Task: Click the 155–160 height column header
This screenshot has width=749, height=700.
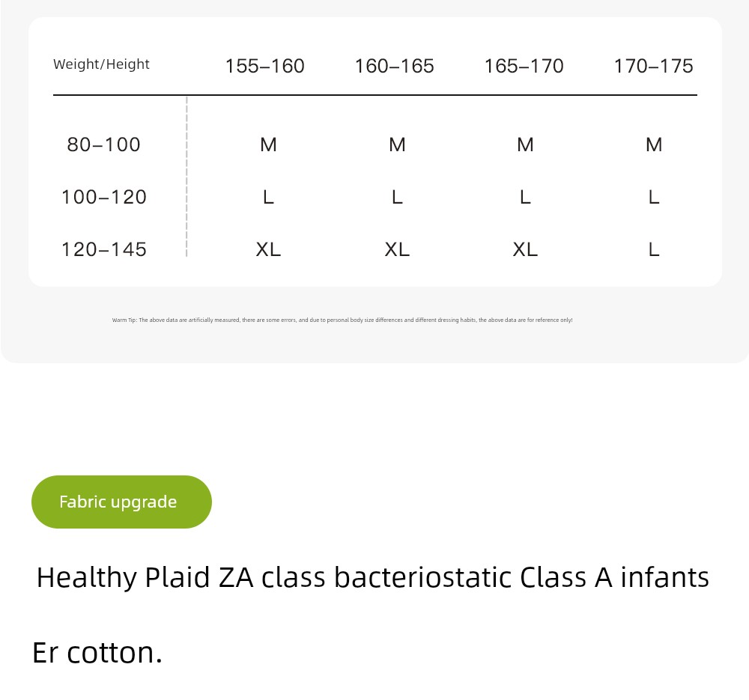Action: pos(264,66)
